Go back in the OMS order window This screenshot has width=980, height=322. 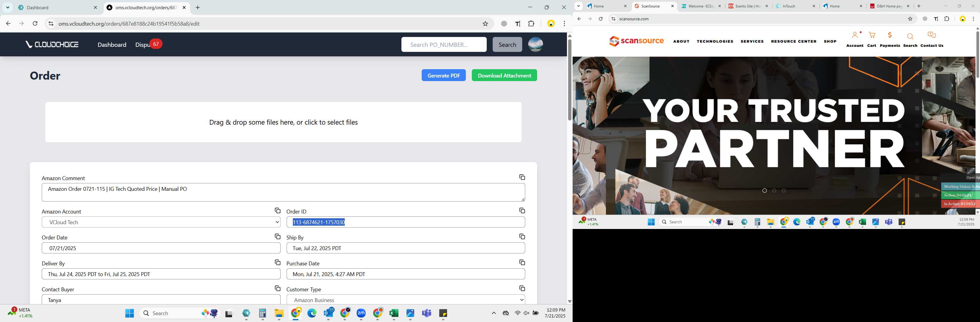(x=8, y=24)
